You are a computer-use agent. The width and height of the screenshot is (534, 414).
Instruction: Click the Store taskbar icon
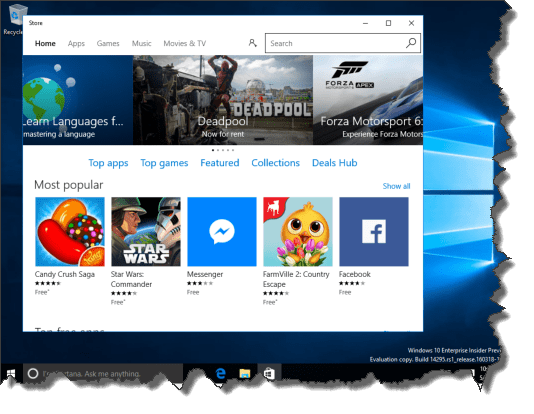[x=269, y=373]
